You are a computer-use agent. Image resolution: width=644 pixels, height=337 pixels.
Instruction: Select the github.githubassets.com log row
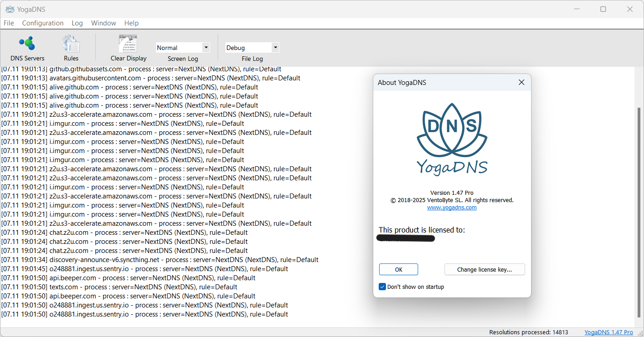(141, 69)
